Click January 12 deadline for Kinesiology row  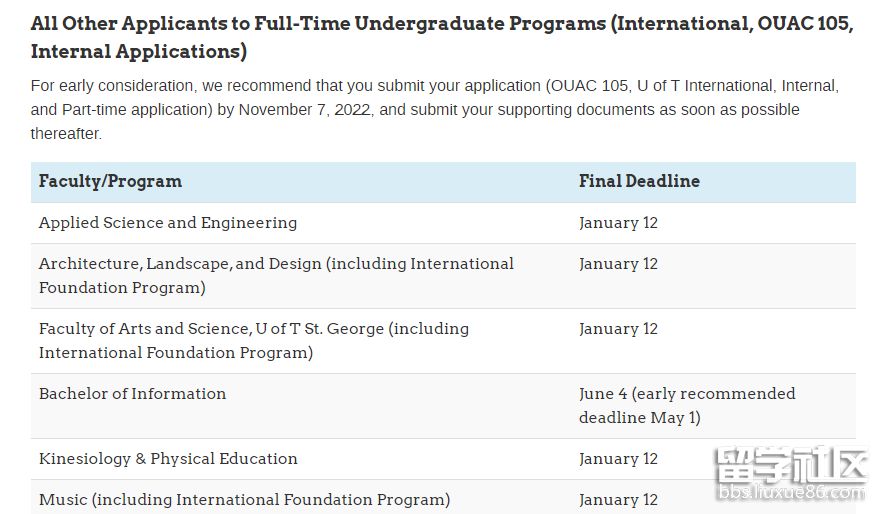pyautogui.click(x=618, y=459)
